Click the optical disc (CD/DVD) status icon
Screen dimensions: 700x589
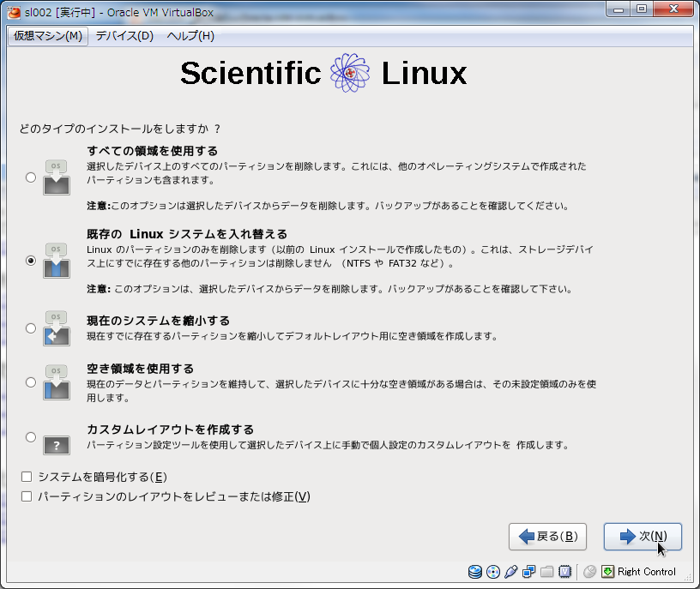(x=493, y=572)
